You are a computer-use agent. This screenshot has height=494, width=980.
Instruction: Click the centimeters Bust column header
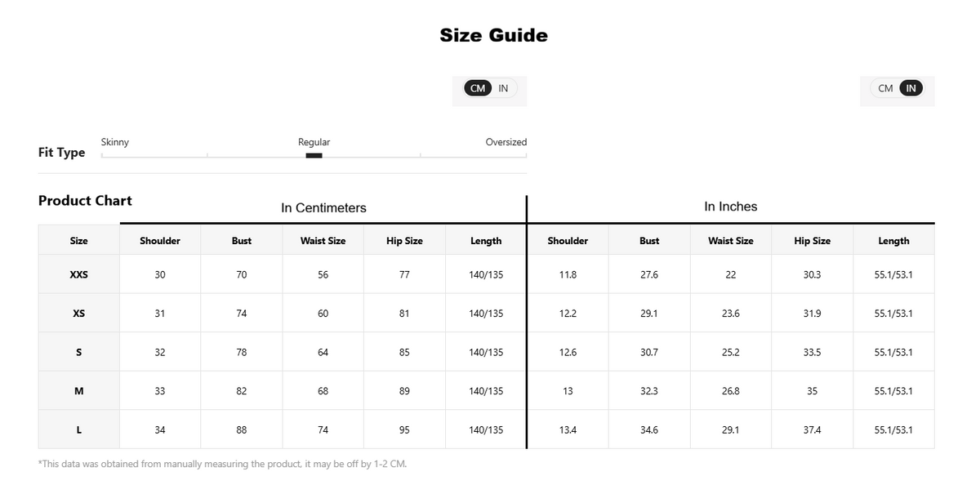(242, 241)
